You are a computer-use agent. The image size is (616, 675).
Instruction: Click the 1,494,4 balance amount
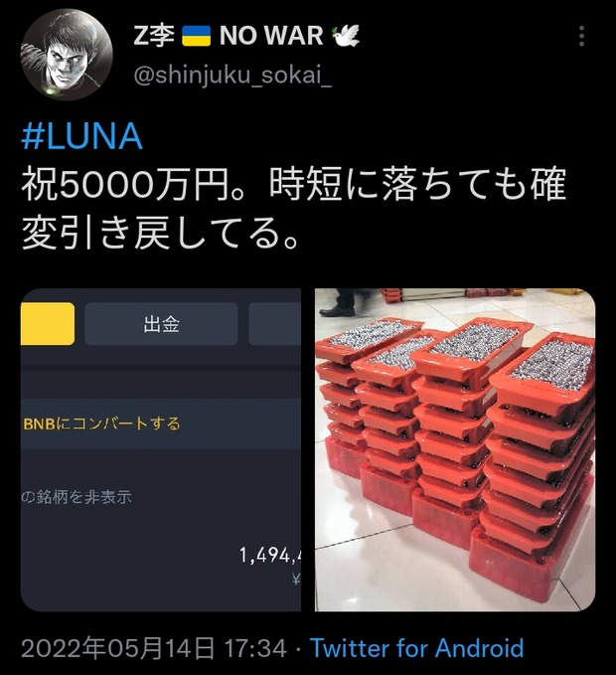(x=270, y=556)
